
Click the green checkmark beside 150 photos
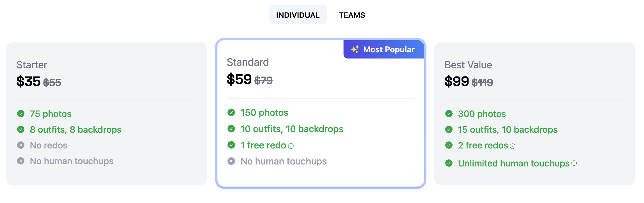pyautogui.click(x=231, y=113)
